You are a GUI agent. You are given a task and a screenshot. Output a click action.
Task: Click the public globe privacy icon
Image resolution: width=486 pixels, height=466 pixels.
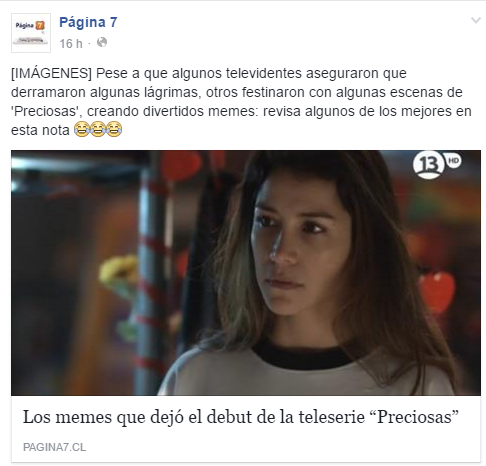pyautogui.click(x=102, y=42)
